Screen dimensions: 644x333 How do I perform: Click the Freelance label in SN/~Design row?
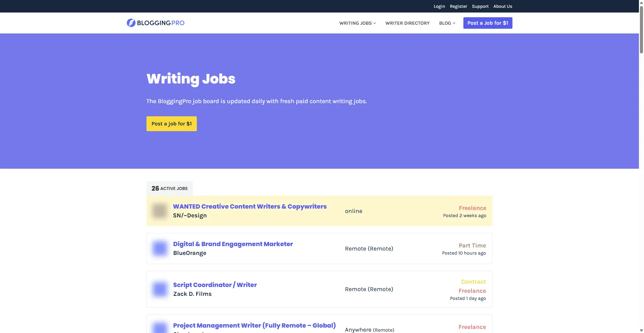click(x=473, y=208)
